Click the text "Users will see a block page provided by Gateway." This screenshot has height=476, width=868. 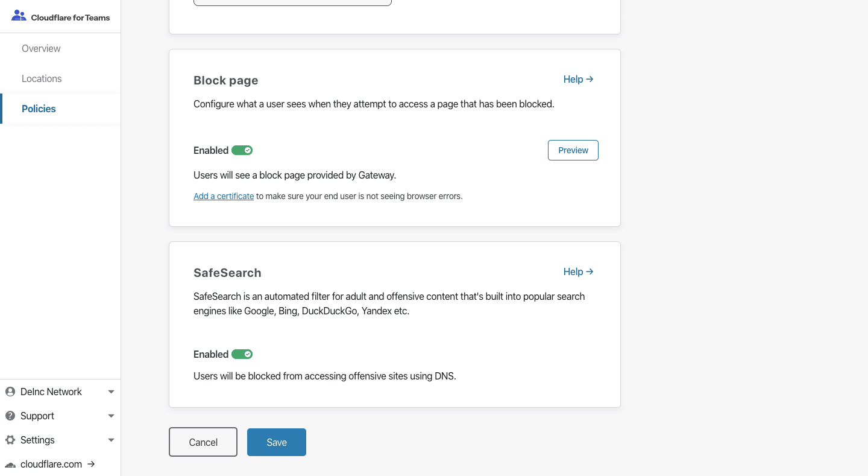(x=295, y=175)
